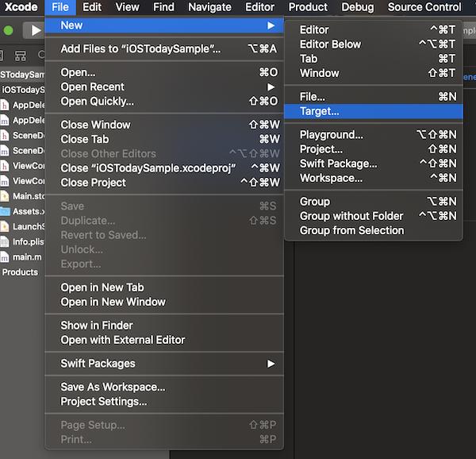Image resolution: width=476 pixels, height=459 pixels.
Task: Select New Workspace...
Action: 374,178
